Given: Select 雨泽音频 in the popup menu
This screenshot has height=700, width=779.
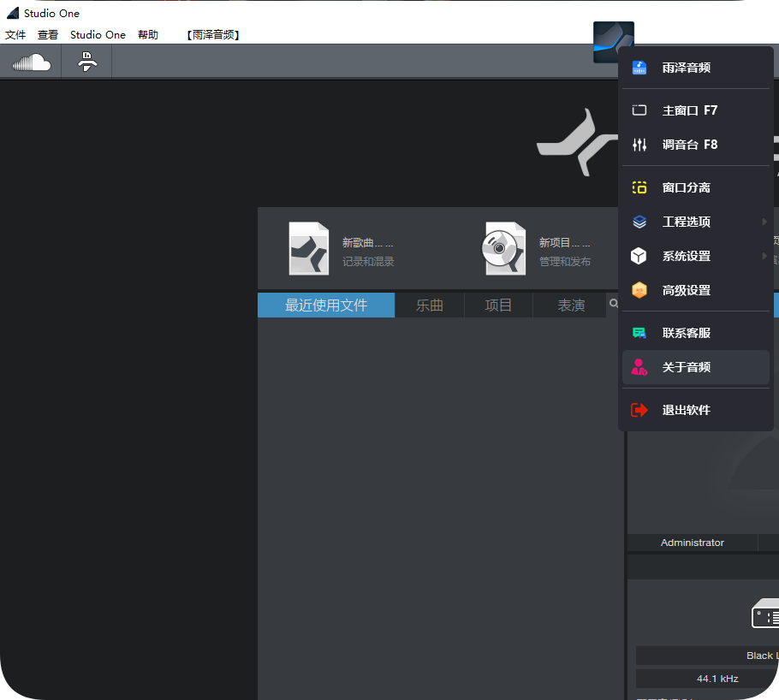Looking at the screenshot, I should [695, 68].
